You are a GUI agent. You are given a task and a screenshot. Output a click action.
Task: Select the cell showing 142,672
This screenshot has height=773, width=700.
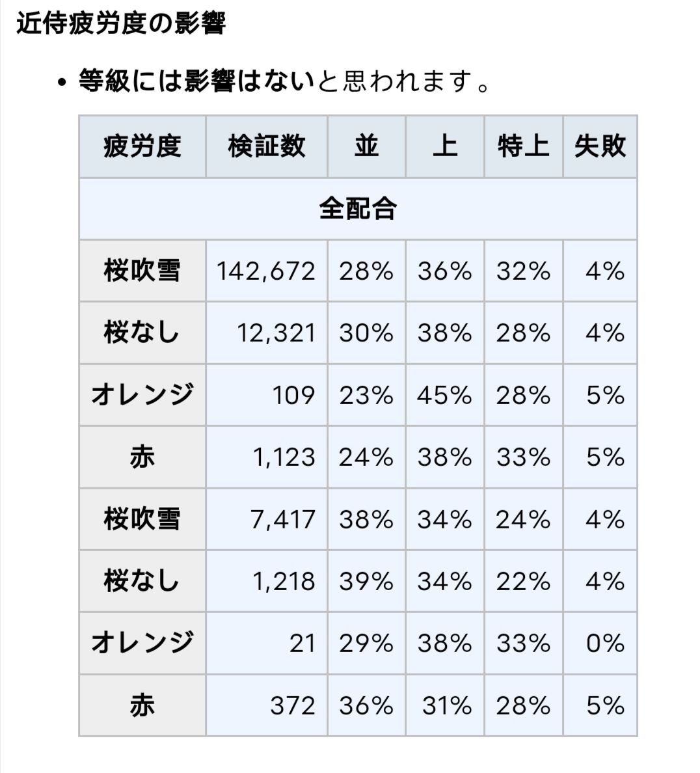pos(266,271)
